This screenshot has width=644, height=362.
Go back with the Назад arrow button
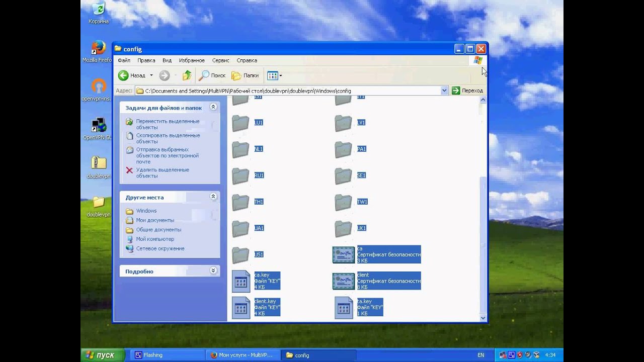point(132,75)
